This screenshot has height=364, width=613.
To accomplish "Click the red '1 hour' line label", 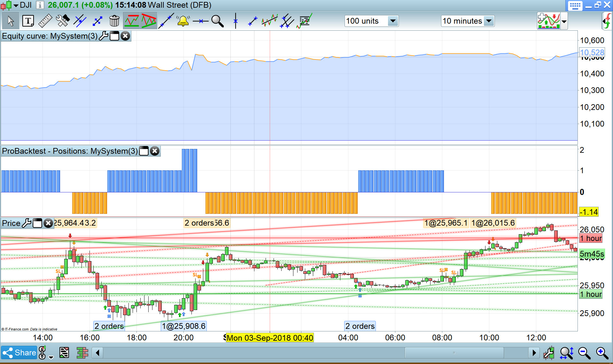I will tap(591, 238).
